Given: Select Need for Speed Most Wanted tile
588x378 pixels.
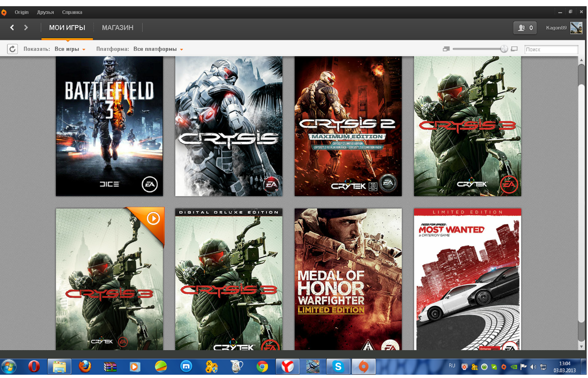Looking at the screenshot, I should pos(468,279).
